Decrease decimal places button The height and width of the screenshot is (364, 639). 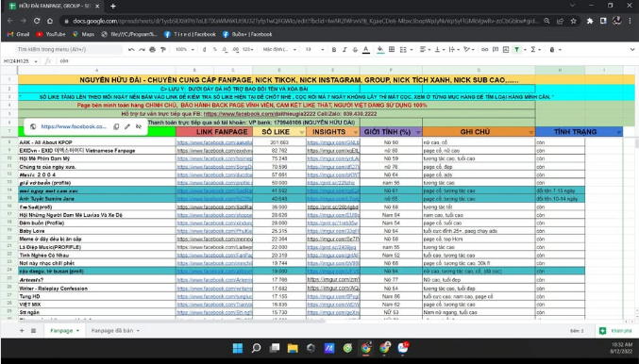coord(225,49)
